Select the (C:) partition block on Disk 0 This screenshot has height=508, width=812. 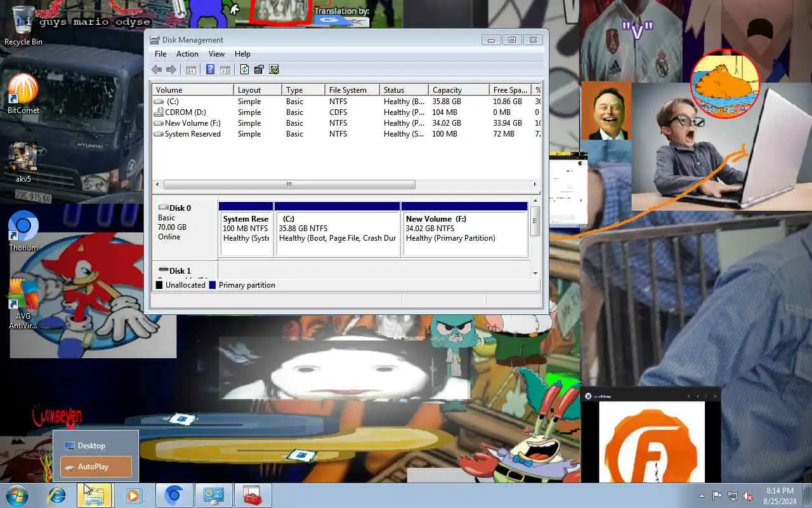click(x=337, y=229)
